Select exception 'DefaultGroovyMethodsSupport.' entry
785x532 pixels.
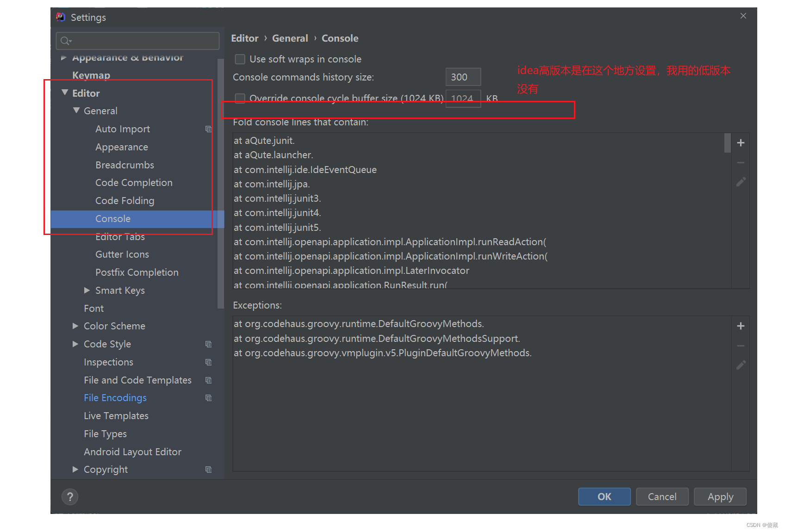(377, 339)
